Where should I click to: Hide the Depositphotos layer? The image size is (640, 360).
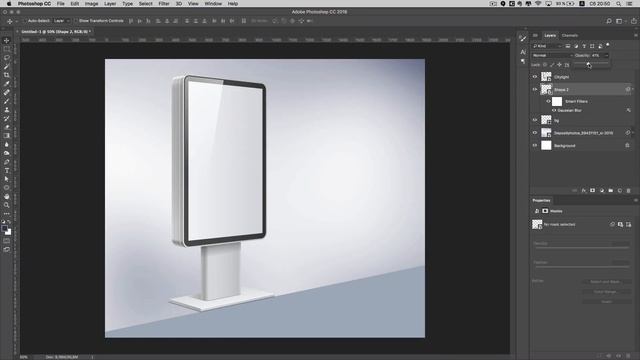point(535,133)
